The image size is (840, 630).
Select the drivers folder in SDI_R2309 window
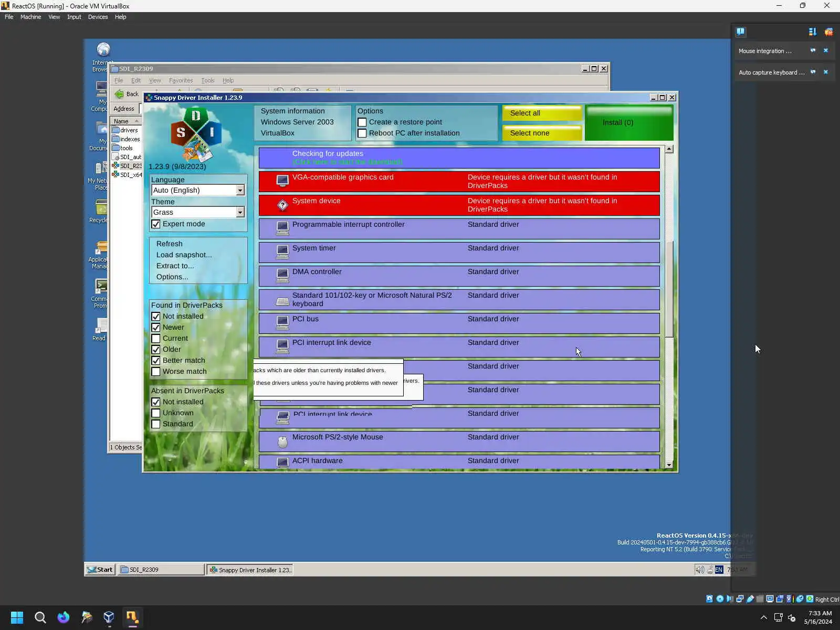pyautogui.click(x=125, y=130)
